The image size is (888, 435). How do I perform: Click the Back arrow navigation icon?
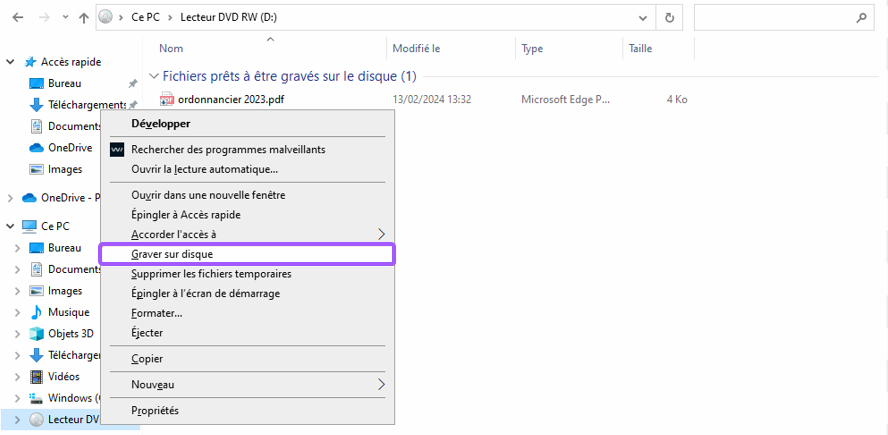click(17, 17)
